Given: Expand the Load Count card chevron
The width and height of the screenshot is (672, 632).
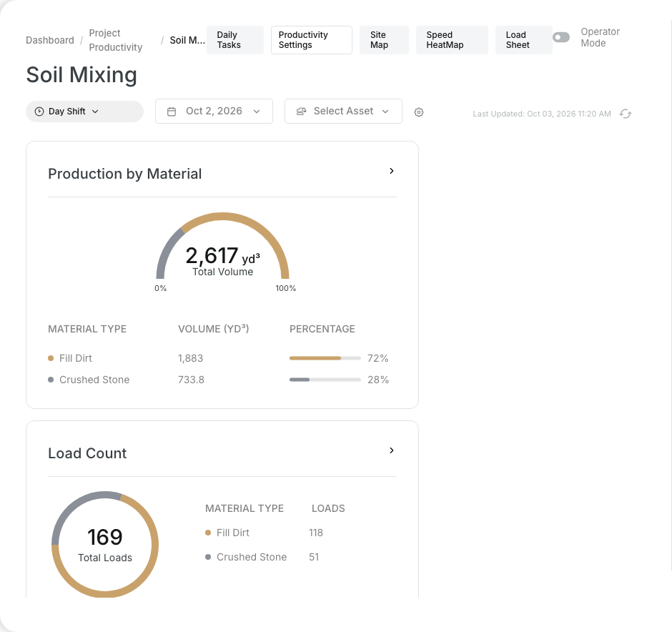Looking at the screenshot, I should 391,450.
